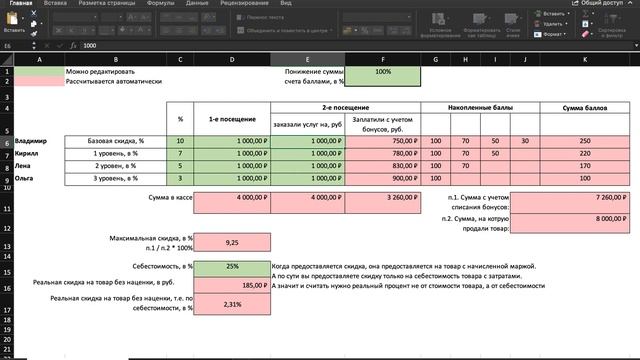Expand the Вставить cells dropdown arrow
640x360 pixels.
pyautogui.click(x=568, y=13)
